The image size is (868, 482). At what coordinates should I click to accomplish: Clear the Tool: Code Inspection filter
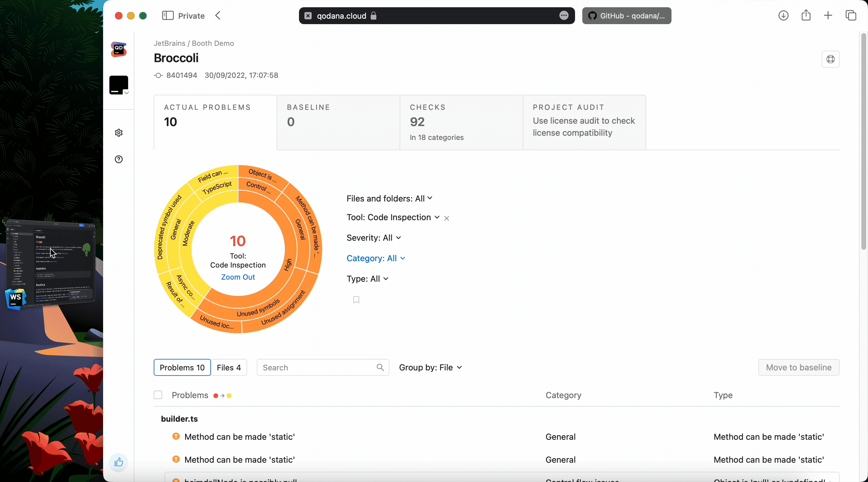coord(446,218)
